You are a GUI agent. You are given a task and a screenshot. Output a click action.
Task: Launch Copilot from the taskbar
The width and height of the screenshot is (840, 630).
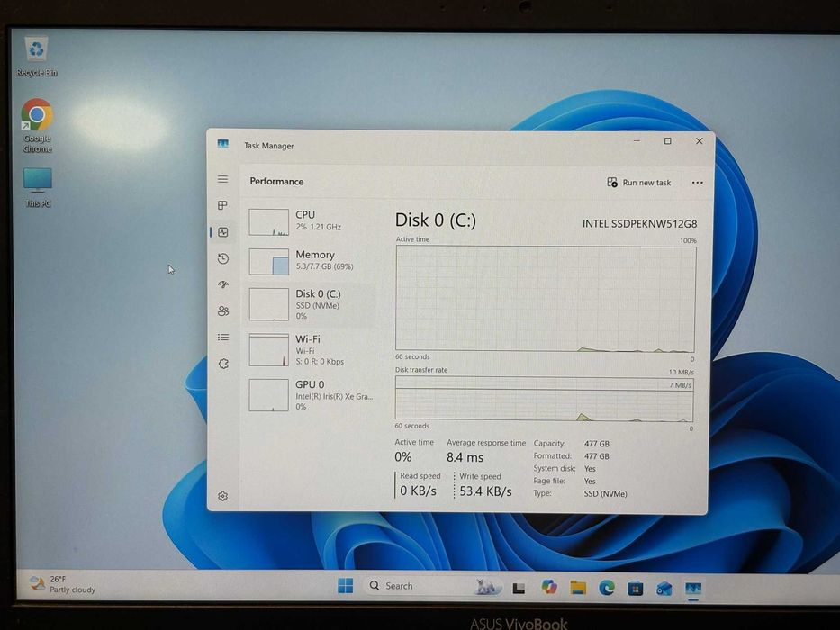(549, 587)
